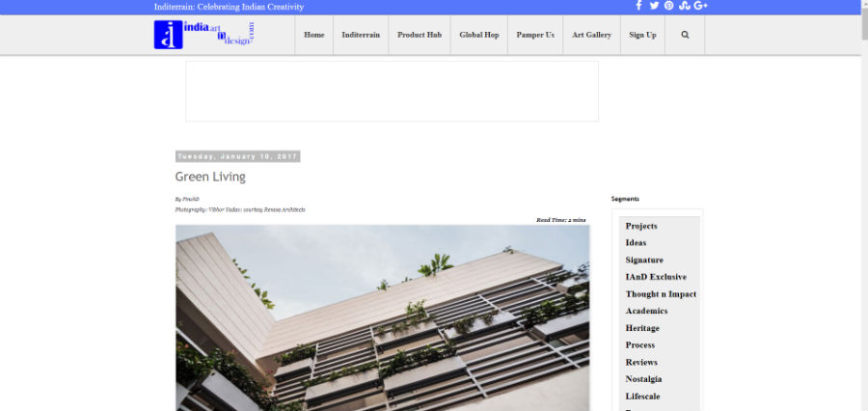Open the Projects segment link
Screen dimensions: 868x411
[x=641, y=226]
